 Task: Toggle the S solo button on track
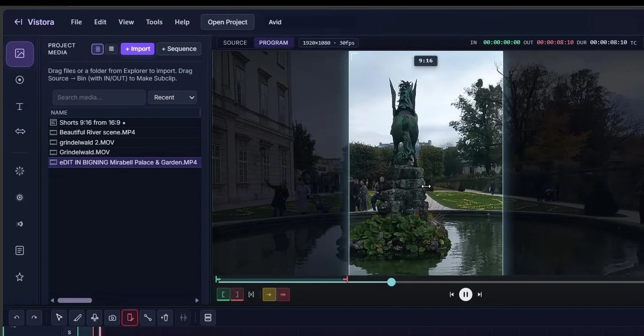point(69,332)
